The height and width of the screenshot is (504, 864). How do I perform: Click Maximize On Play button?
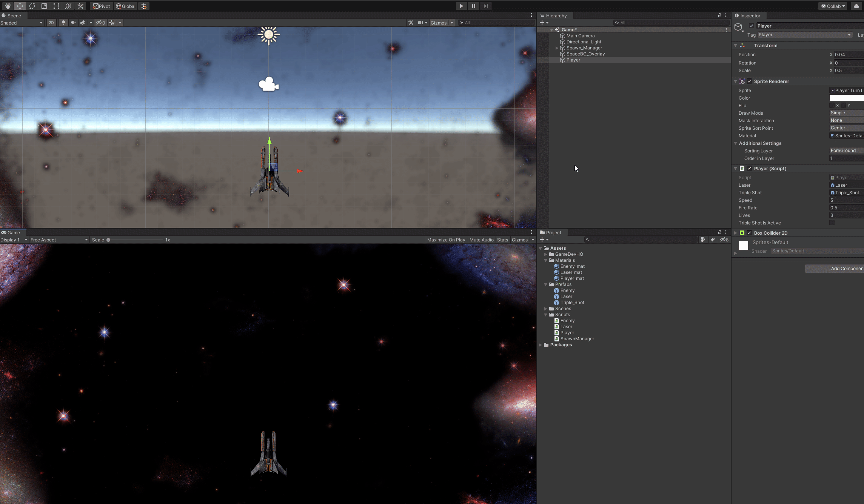[x=446, y=240]
